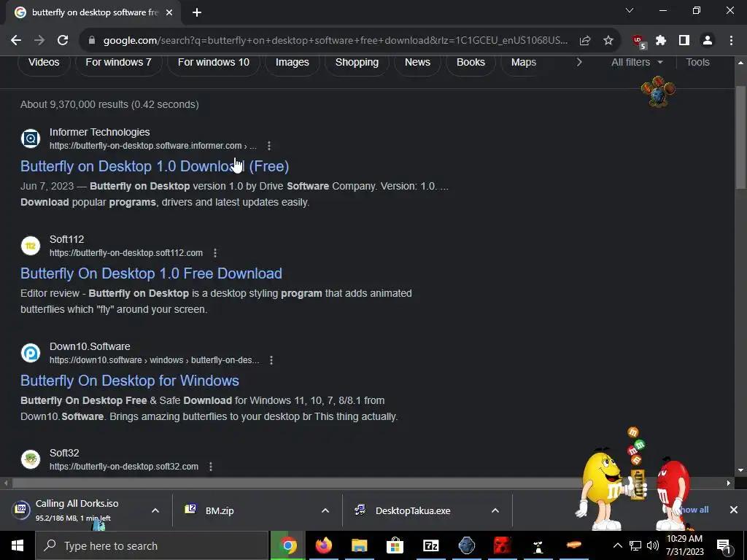Close the downloads bar

pyautogui.click(x=734, y=510)
